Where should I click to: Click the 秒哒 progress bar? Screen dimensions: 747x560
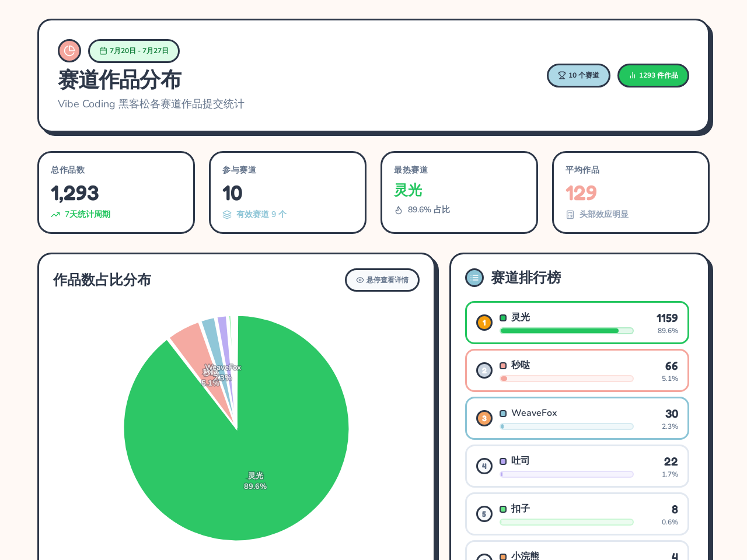click(567, 379)
